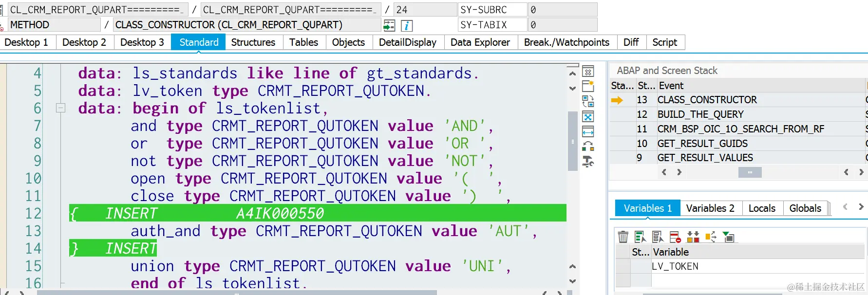Click the editor's vertical scrollbar thumb
The width and height of the screenshot is (868, 295).
572,141
